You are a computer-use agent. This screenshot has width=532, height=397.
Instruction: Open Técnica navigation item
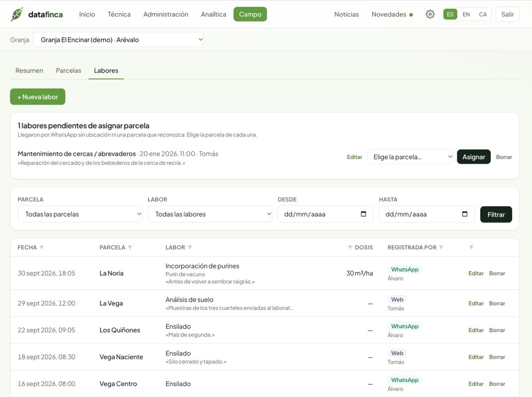[x=119, y=14]
